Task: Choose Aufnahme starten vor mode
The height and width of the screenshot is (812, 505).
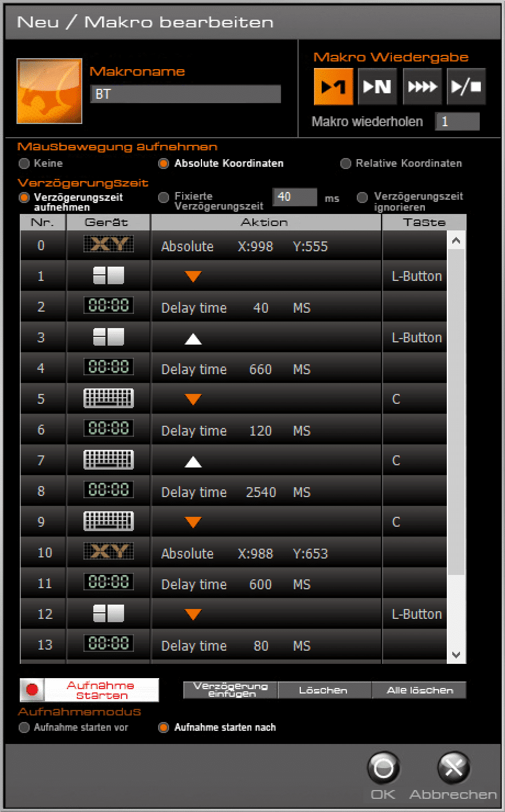Action: coord(24,728)
